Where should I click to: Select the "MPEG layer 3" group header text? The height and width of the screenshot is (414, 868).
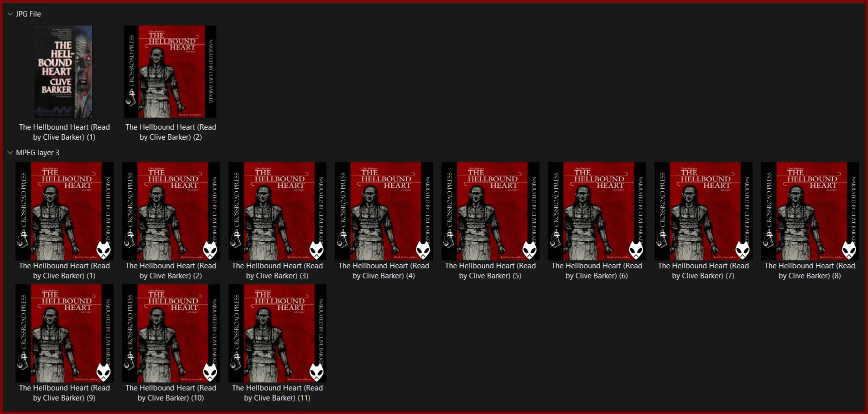(37, 153)
